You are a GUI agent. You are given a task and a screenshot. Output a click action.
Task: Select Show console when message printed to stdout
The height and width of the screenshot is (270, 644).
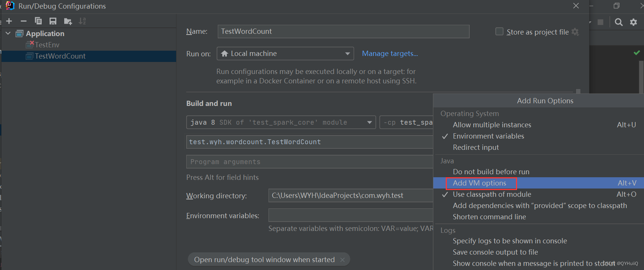click(x=538, y=263)
